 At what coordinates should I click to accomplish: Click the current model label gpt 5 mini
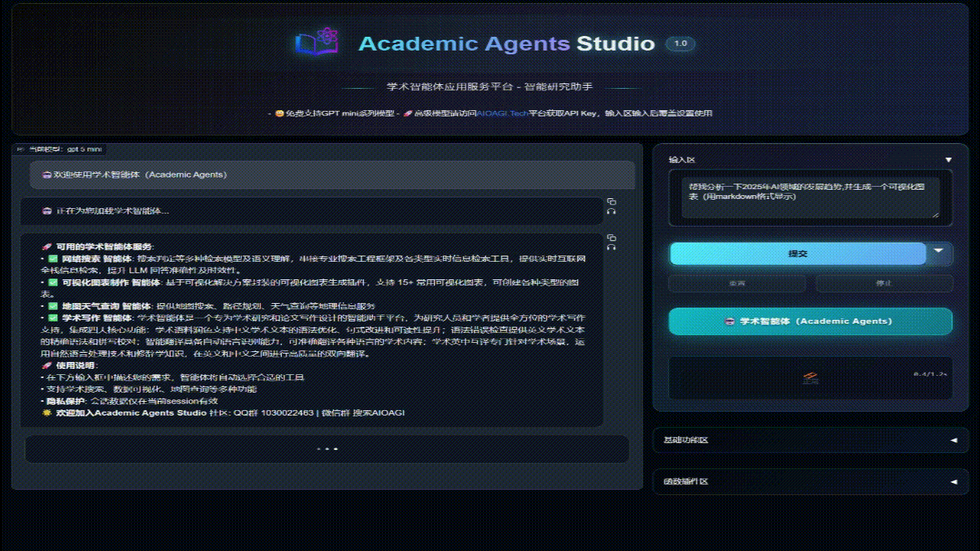pos(60,149)
